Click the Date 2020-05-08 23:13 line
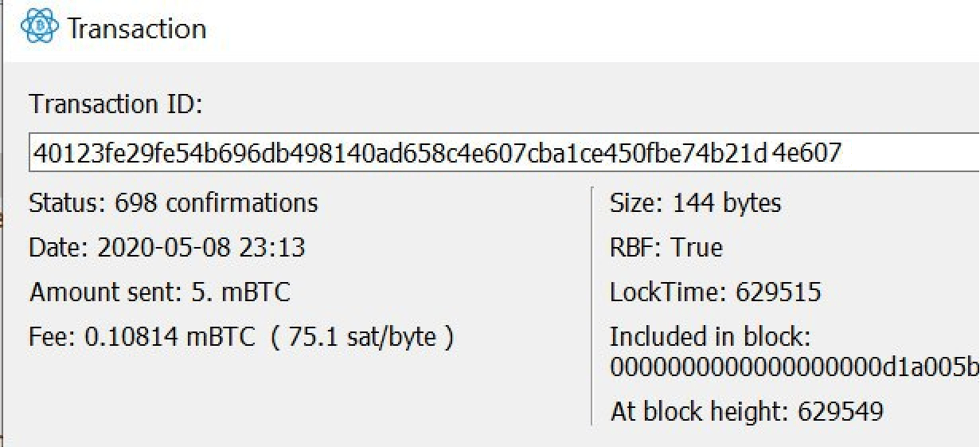 pyautogui.click(x=167, y=247)
